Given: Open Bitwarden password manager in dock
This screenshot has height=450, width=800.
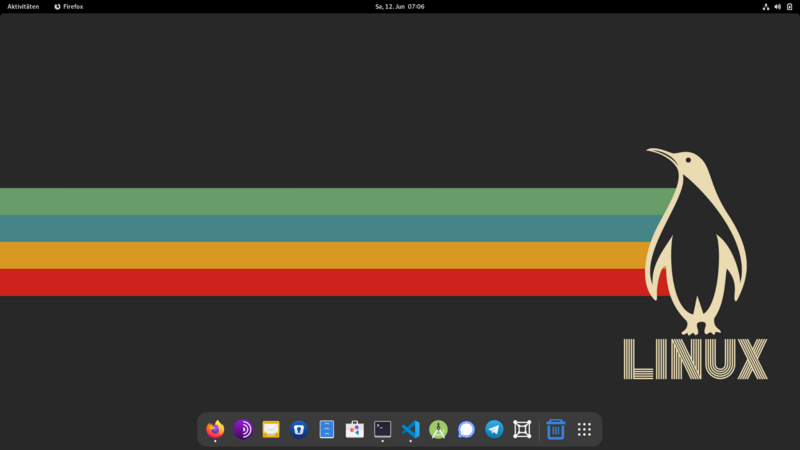Looking at the screenshot, I should pyautogui.click(x=299, y=429).
